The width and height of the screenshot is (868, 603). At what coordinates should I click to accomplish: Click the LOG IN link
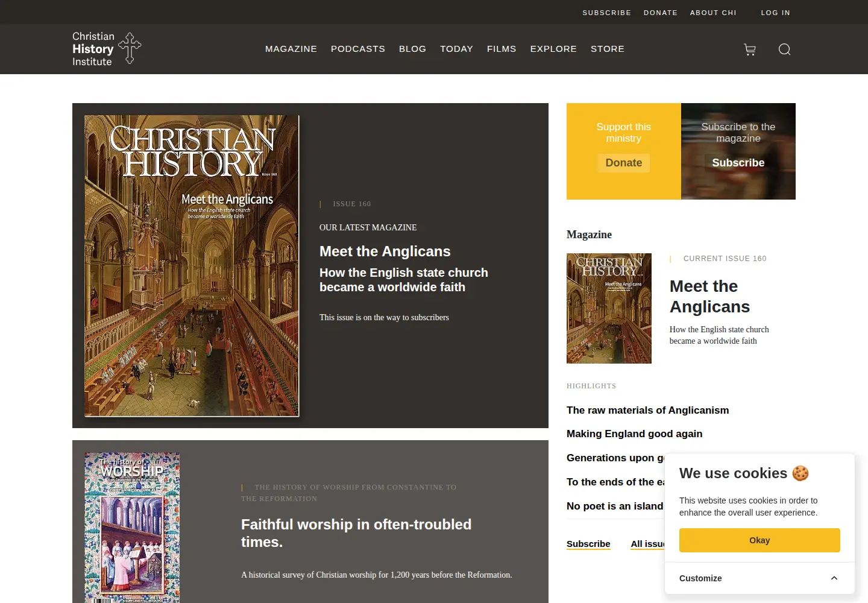point(775,13)
